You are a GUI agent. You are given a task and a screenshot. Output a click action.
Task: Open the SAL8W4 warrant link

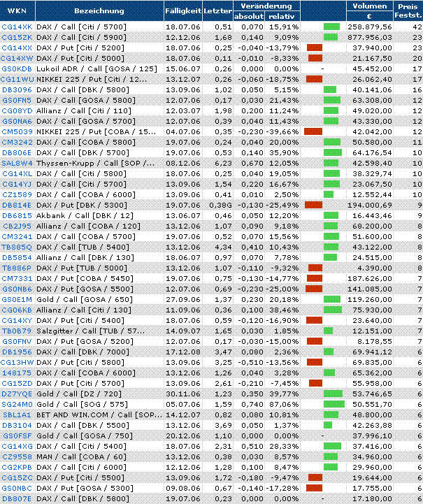[x=17, y=164]
